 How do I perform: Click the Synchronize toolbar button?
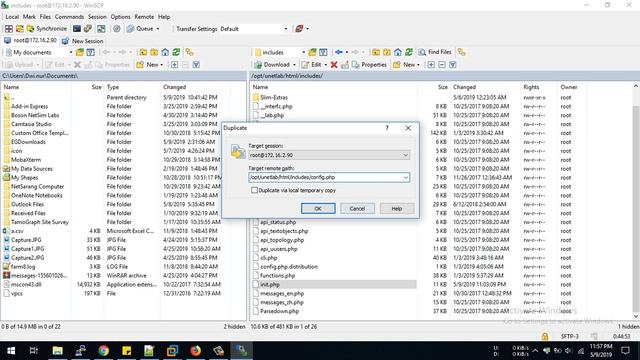47,29
